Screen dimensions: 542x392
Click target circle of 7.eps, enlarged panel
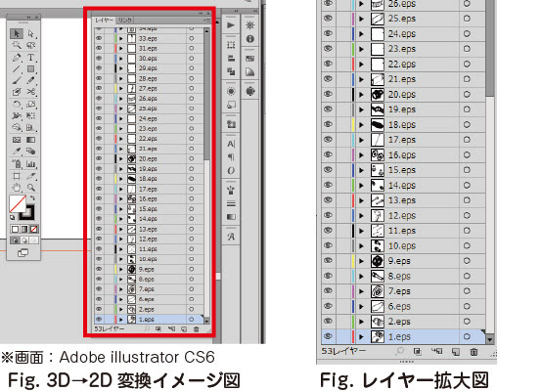tap(467, 291)
